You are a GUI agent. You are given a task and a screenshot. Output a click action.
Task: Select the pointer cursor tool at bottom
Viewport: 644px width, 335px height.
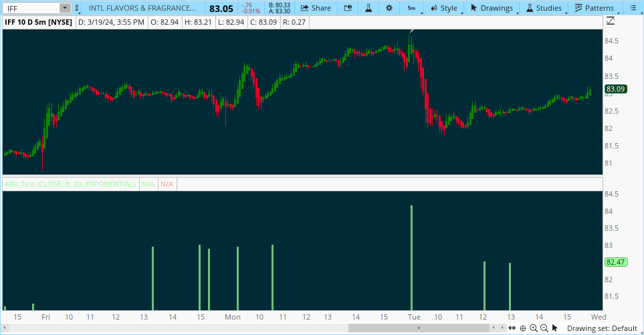[555, 328]
